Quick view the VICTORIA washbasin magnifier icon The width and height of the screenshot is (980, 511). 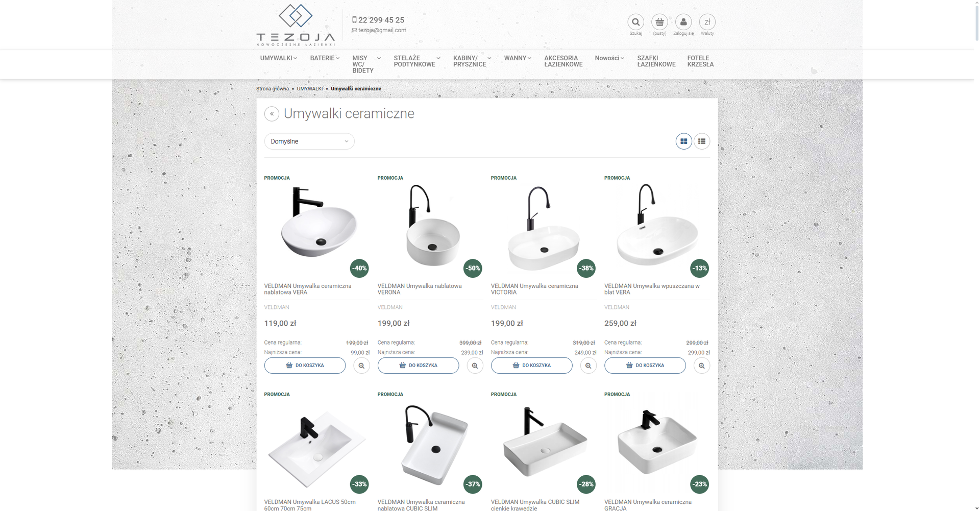pyautogui.click(x=588, y=366)
